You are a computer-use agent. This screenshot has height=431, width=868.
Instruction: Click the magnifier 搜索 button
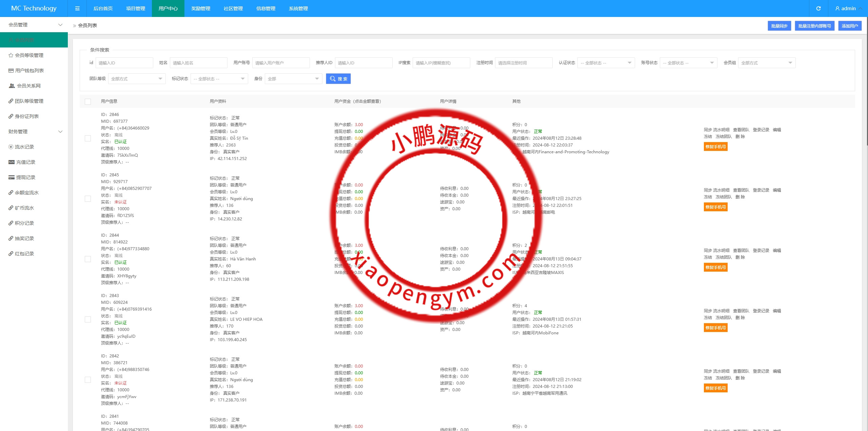coord(338,79)
